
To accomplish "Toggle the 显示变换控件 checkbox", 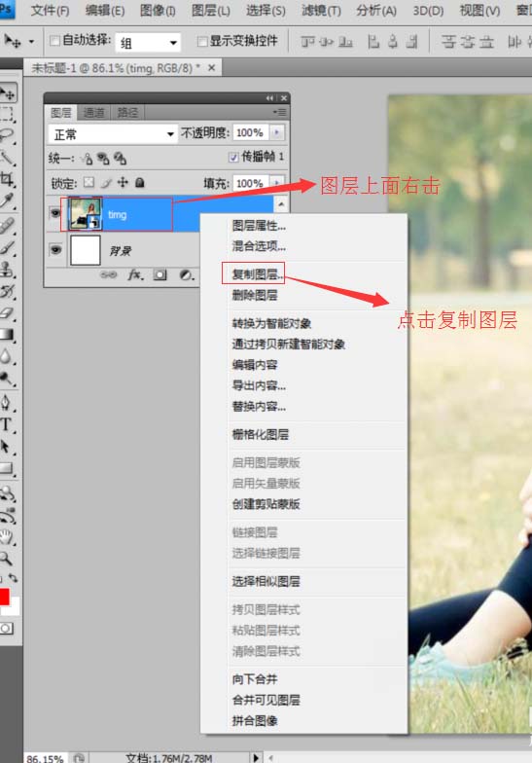I will click(x=202, y=41).
